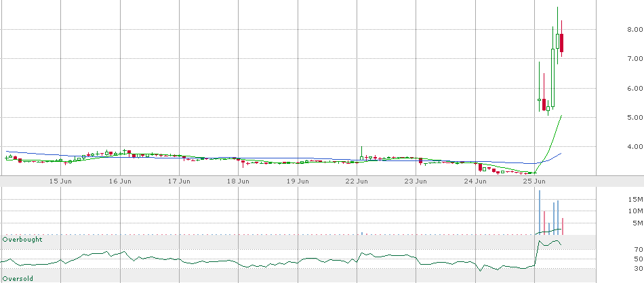The width and height of the screenshot is (644, 283).
Task: Click the 18 Jun date label
Action: 239,181
